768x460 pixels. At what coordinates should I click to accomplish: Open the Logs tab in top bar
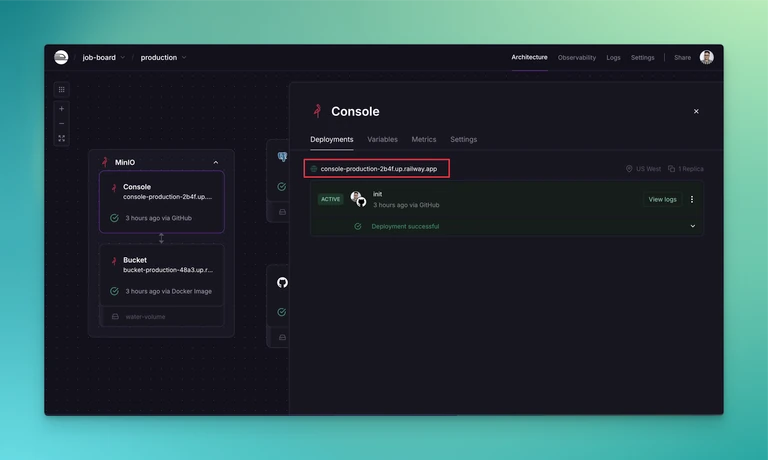pyautogui.click(x=613, y=58)
